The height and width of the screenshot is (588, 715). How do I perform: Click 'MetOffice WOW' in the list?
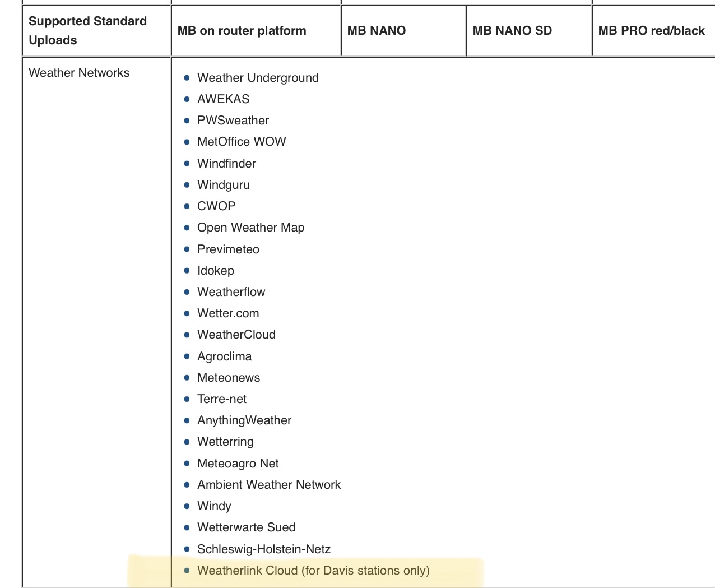tap(242, 142)
